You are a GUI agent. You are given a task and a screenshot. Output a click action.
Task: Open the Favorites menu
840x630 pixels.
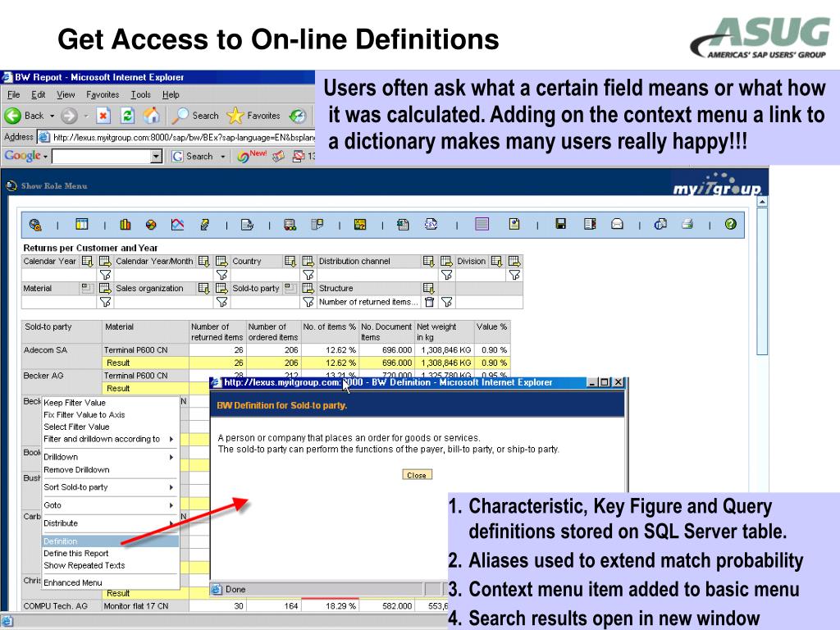click(103, 95)
